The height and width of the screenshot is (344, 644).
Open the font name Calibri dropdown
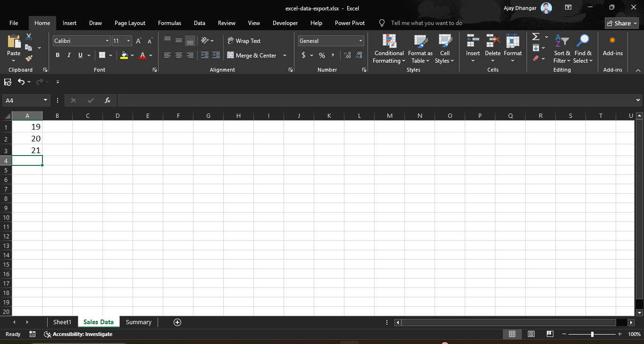click(107, 41)
